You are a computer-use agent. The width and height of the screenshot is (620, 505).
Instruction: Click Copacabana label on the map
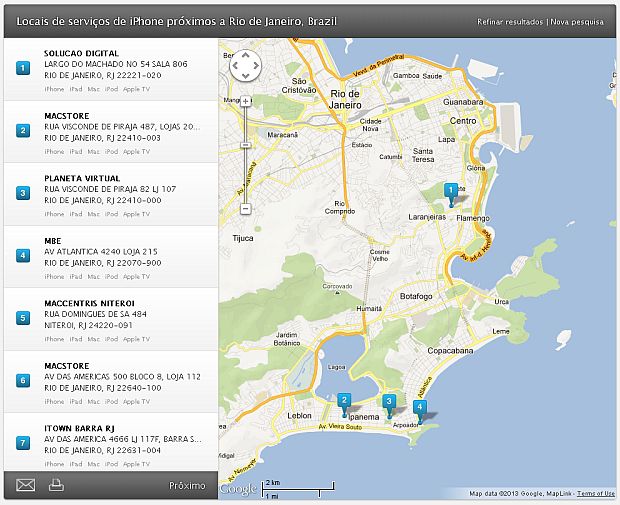[450, 350]
